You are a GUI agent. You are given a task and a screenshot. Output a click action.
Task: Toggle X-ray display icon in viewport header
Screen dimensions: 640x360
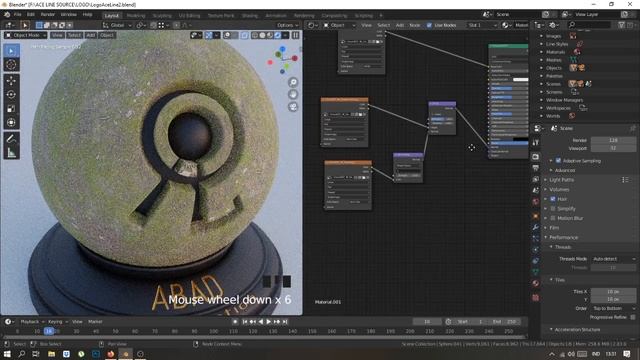coord(244,36)
